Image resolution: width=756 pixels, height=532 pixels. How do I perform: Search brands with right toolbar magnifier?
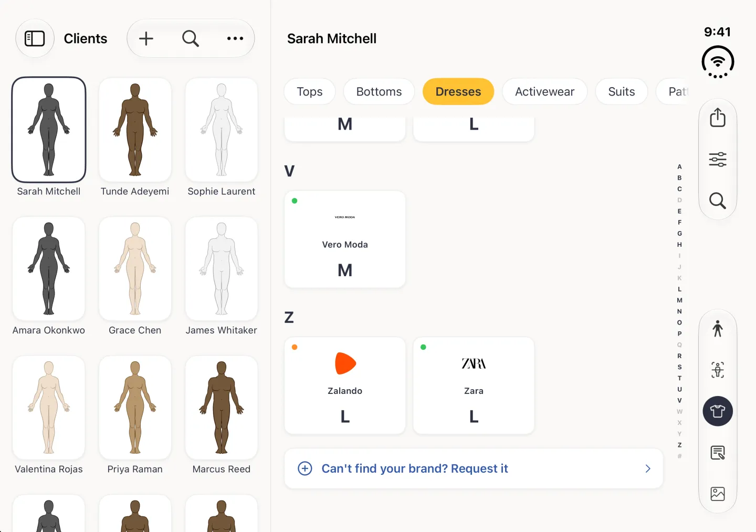point(718,201)
